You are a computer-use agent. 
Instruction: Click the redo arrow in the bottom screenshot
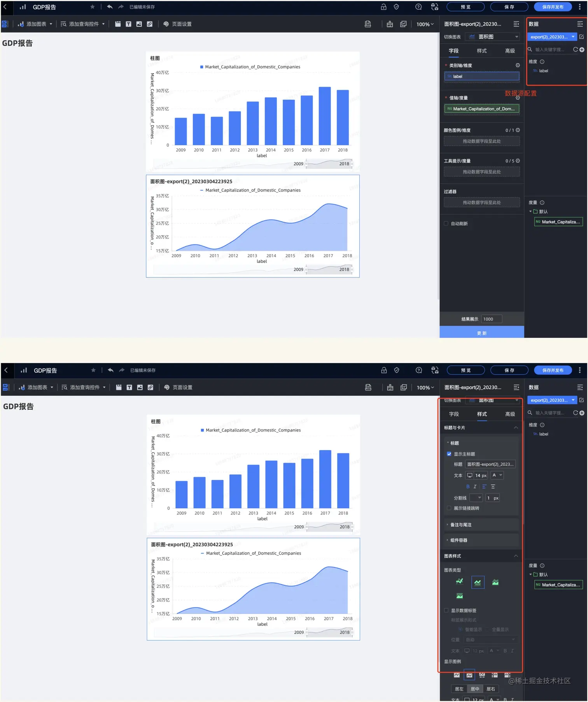(x=122, y=370)
